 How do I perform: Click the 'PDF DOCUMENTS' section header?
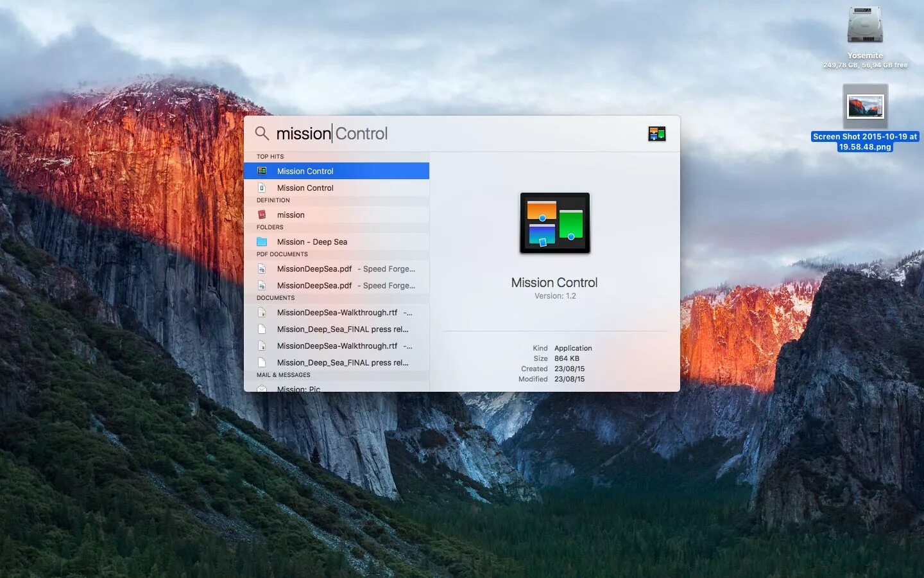[282, 254]
